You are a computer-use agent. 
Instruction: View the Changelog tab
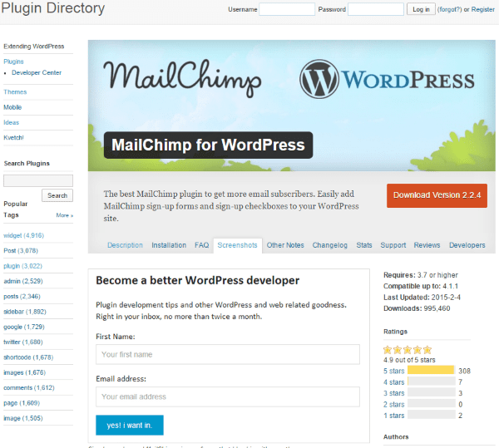pyautogui.click(x=329, y=245)
